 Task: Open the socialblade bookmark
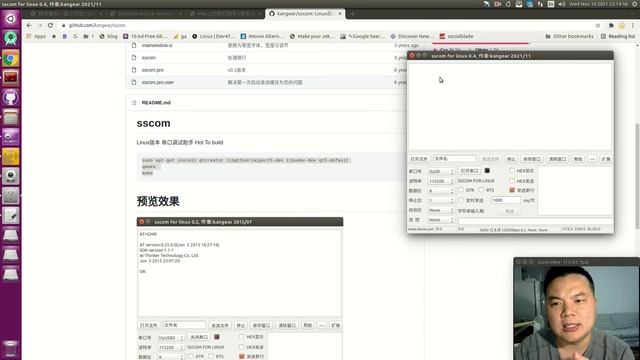pyautogui.click(x=456, y=36)
